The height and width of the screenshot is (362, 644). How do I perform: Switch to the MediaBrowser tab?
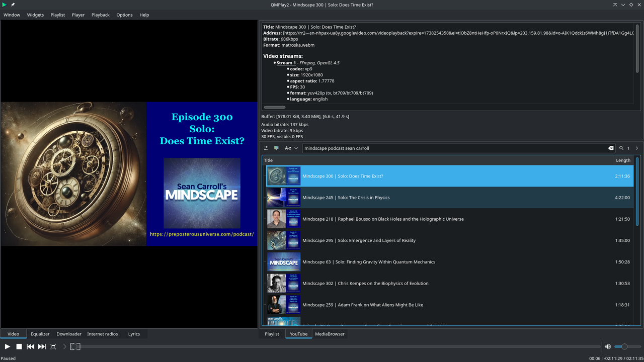(330, 334)
